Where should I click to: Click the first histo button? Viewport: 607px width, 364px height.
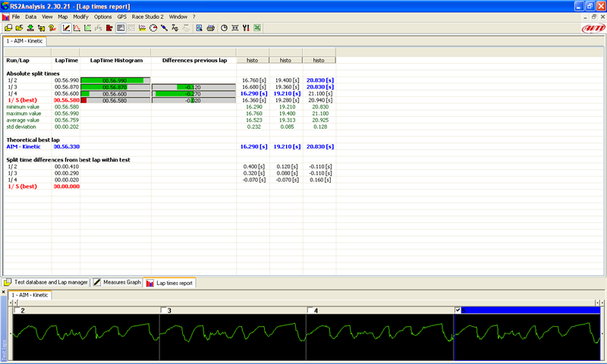click(253, 61)
